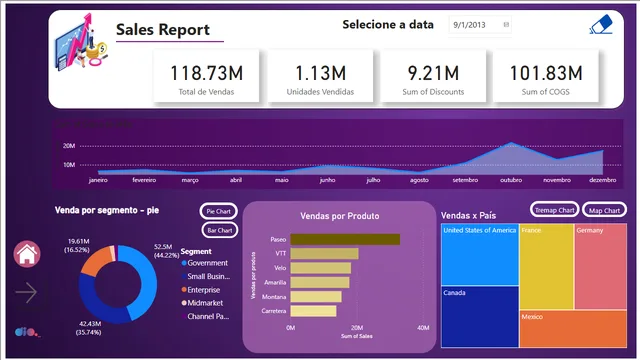The width and height of the screenshot is (640, 360).
Task: Click the Velo product bar
Action: point(321,268)
